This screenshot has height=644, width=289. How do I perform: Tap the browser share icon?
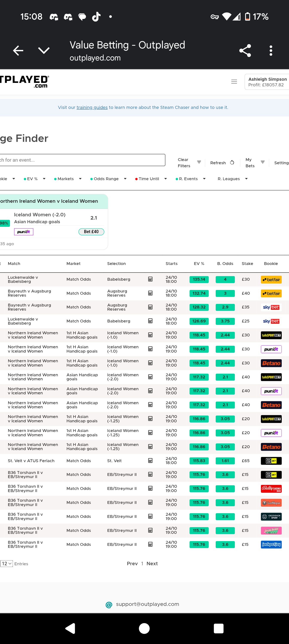click(245, 51)
